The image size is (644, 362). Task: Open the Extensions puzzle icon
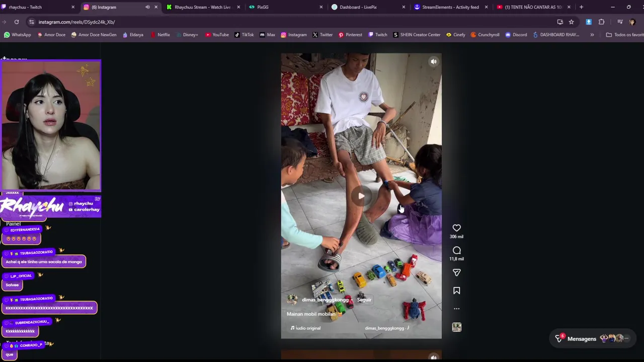point(601,22)
